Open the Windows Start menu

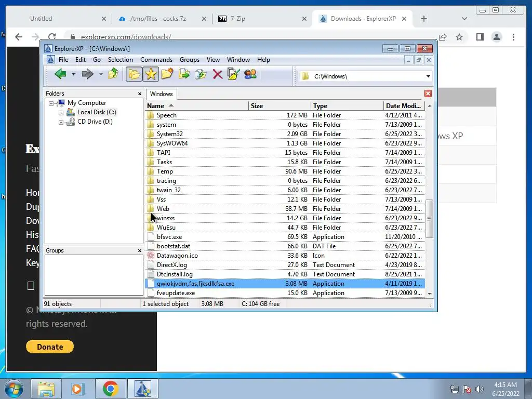pos(14,389)
